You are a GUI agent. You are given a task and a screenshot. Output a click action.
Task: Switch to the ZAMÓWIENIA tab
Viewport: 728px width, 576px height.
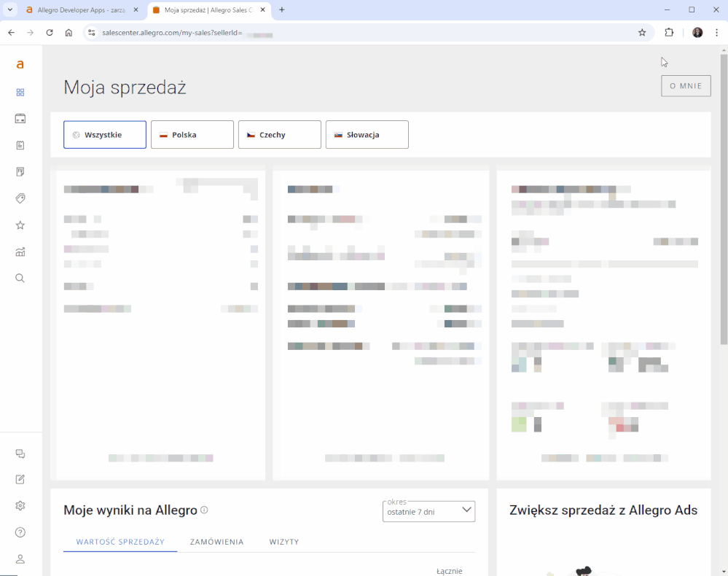click(217, 542)
